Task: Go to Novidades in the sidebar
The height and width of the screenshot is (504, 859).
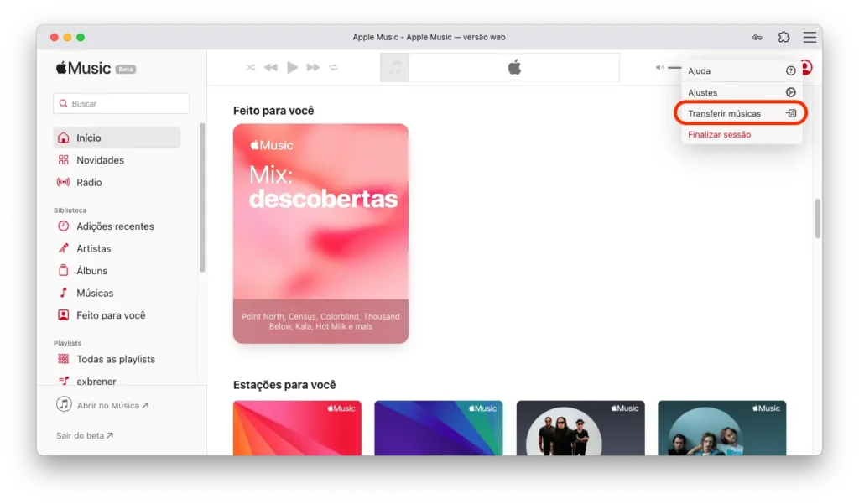Action: point(100,160)
